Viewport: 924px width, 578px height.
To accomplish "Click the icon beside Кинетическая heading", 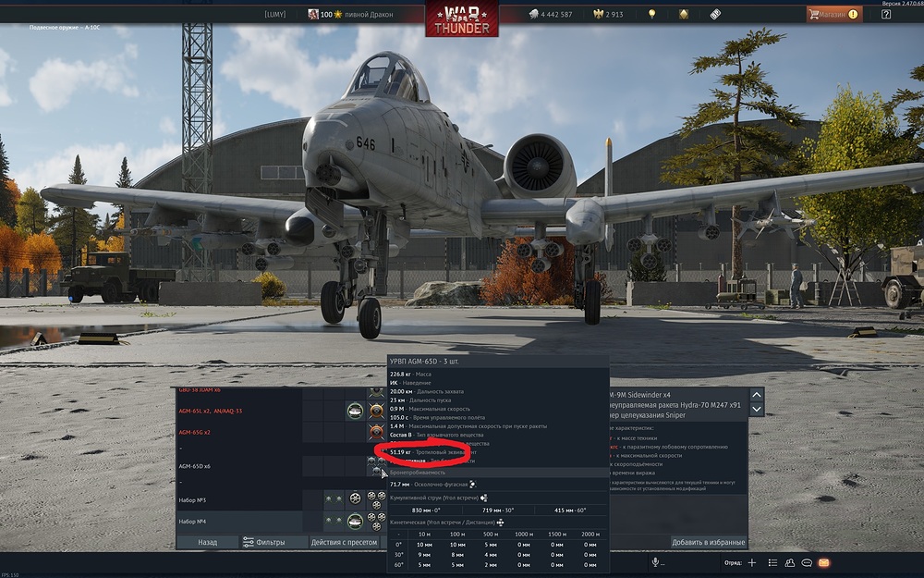I will pyautogui.click(x=501, y=522).
